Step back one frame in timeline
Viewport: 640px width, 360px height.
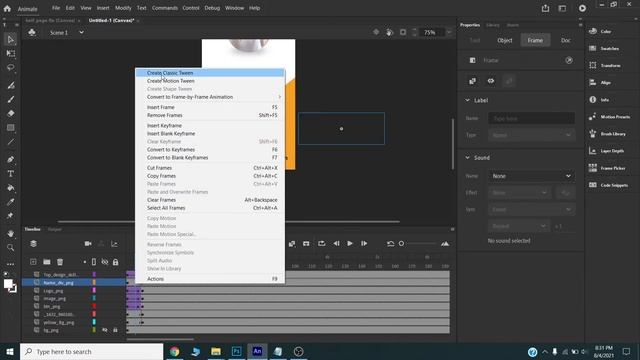pyautogui.click(x=336, y=244)
